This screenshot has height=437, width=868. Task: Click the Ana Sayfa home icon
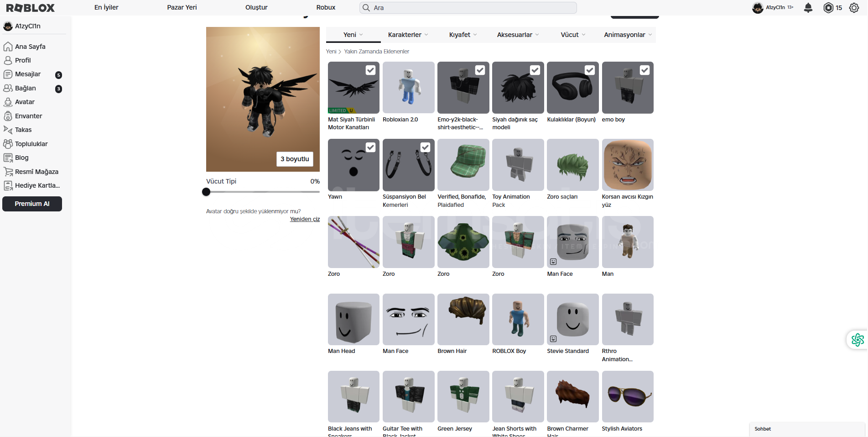coord(8,47)
